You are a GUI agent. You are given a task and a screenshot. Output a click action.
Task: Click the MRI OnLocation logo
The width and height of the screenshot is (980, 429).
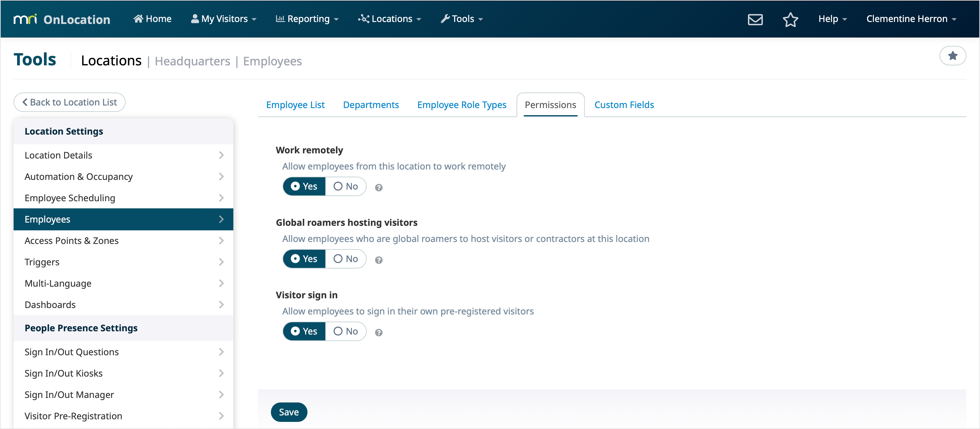tap(61, 19)
